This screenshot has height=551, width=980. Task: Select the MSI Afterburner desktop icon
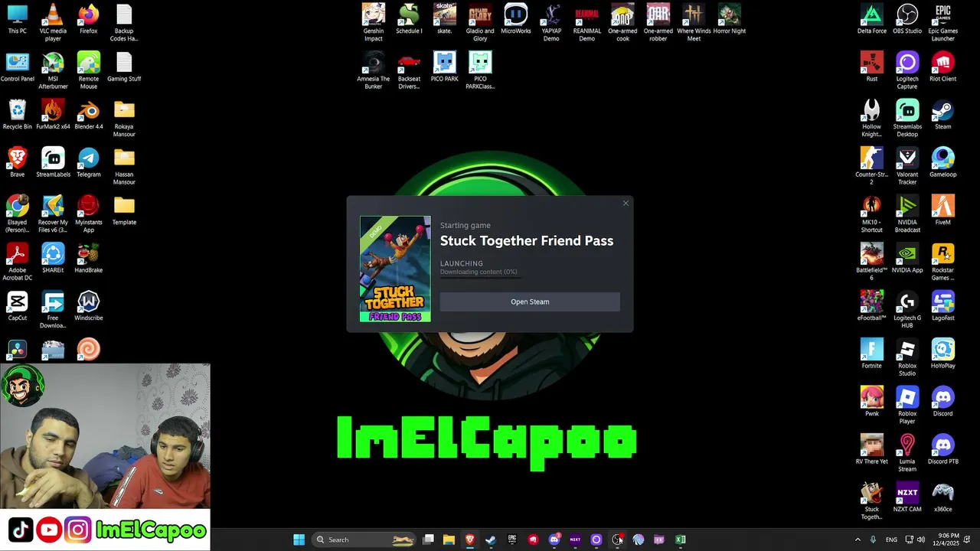pyautogui.click(x=53, y=70)
